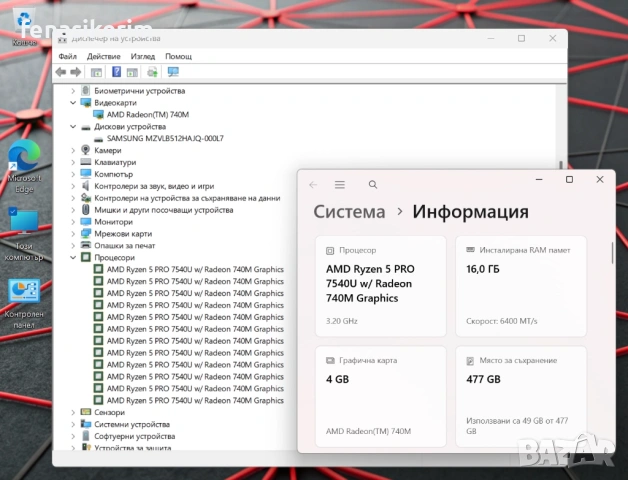Collapse the Процесори node
The height and width of the screenshot is (480, 628).
coord(73,258)
